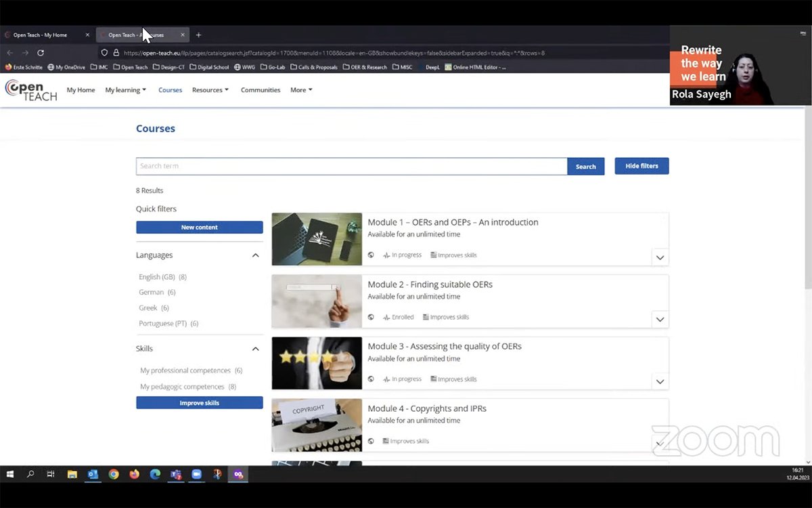Click the Enrolled pulse icon for Module 2
The width and height of the screenshot is (812, 508).
[x=386, y=317]
